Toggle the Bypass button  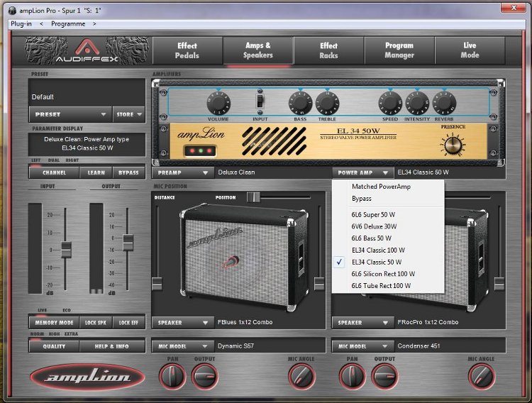128,172
